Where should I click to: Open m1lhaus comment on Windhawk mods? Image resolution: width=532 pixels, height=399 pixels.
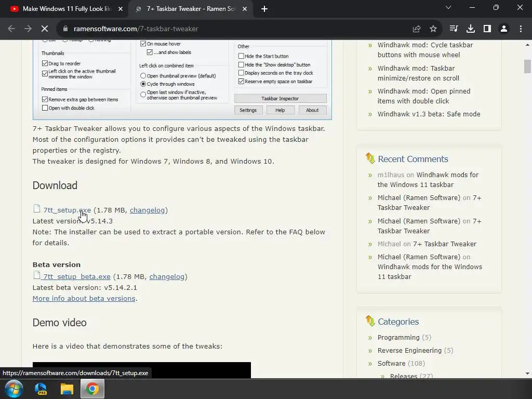pyautogui.click(x=428, y=180)
